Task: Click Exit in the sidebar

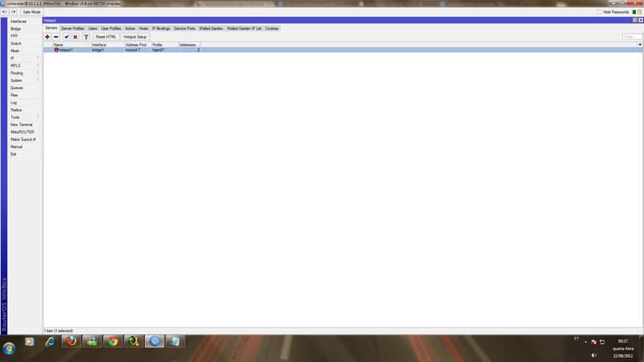Action: click(25, 154)
